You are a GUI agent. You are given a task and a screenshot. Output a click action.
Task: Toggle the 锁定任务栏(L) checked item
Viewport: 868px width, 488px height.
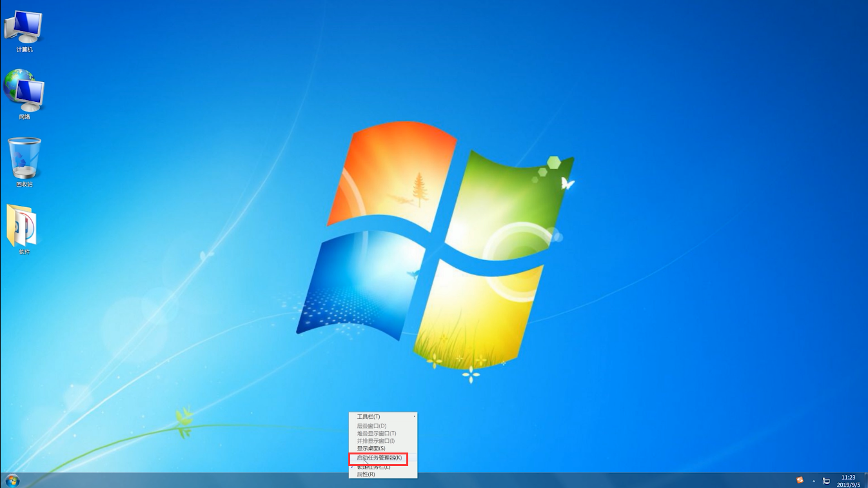383,467
